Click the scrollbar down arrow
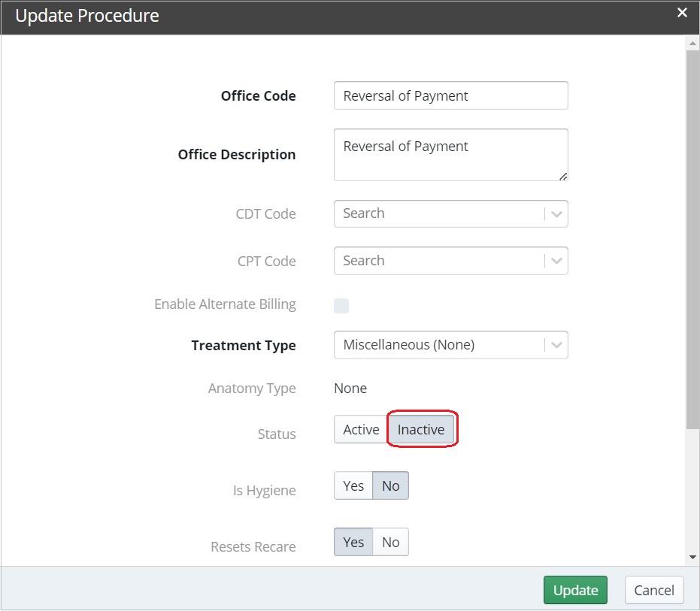Viewport: 700px width, 611px height. point(692,557)
